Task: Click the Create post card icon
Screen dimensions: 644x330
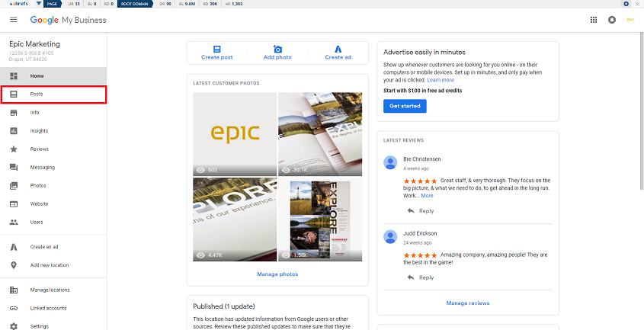Action: click(x=217, y=49)
